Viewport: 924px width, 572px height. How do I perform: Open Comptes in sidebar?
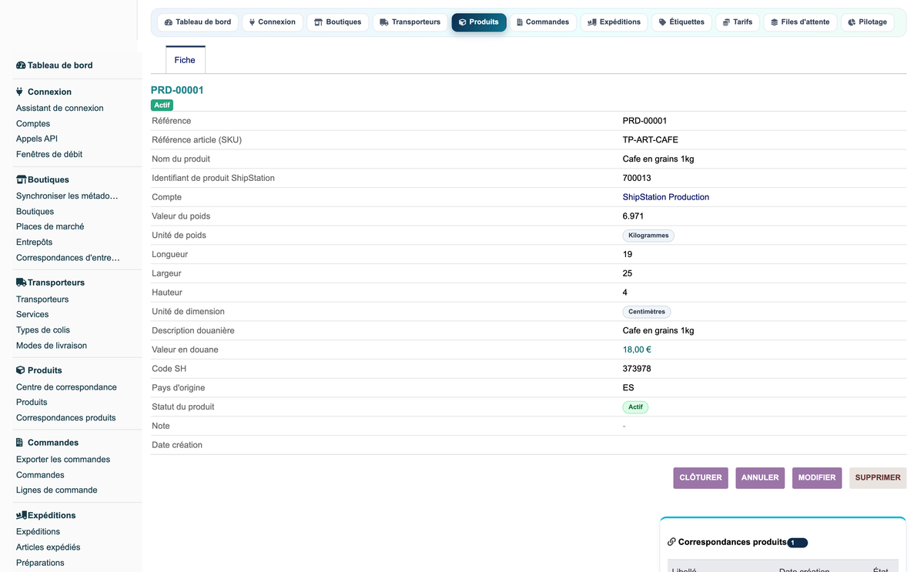point(33,124)
